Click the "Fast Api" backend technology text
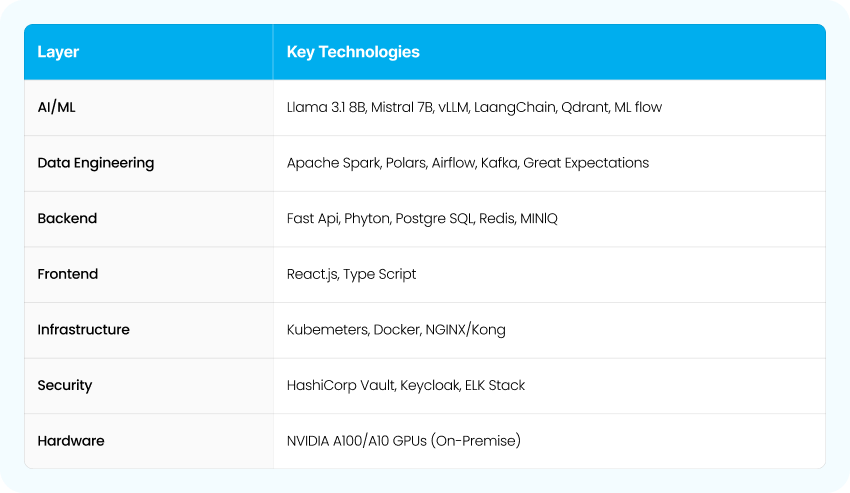The height and width of the screenshot is (493, 850). point(311,218)
